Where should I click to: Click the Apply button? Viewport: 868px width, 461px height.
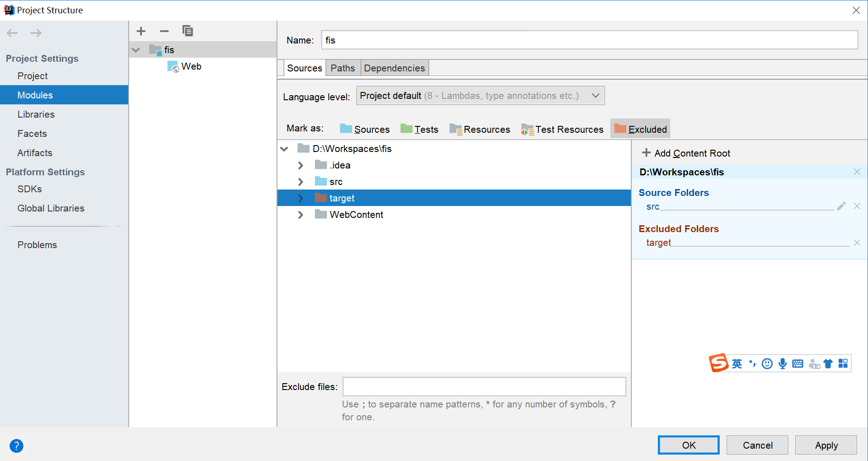point(826,445)
